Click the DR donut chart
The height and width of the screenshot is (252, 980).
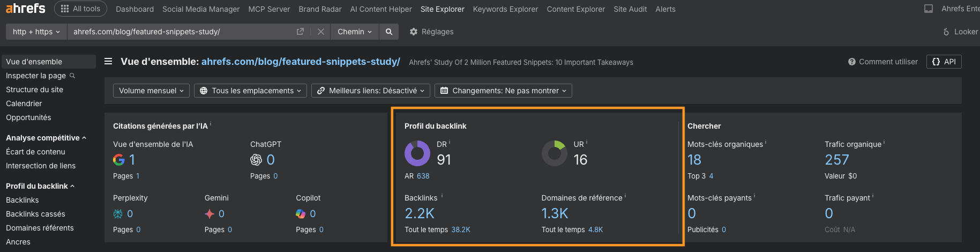click(x=417, y=153)
